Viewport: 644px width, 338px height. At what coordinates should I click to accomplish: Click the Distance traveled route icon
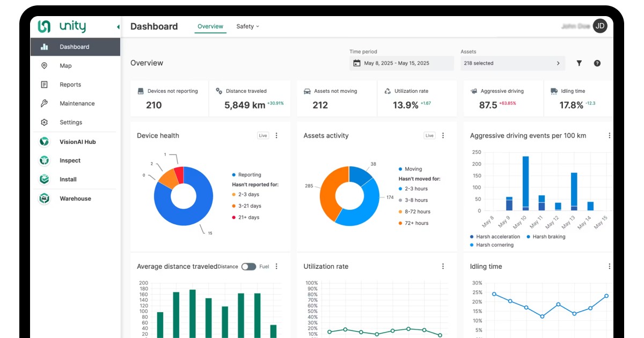point(219,91)
